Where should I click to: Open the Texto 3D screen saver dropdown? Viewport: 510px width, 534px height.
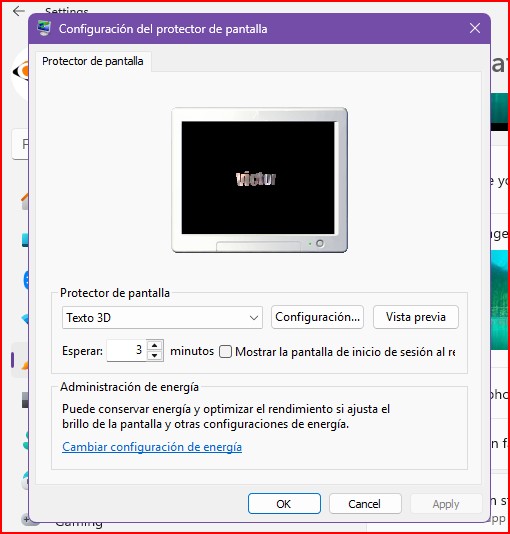coord(162,318)
